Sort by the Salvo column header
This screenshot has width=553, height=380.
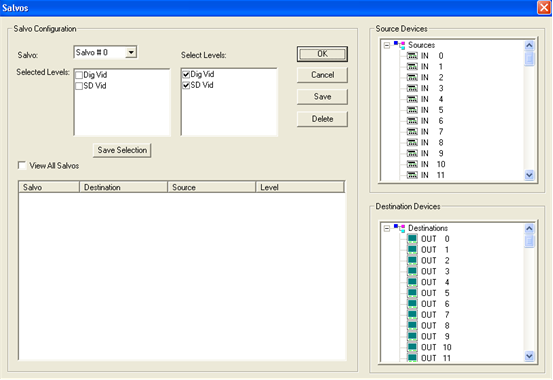coord(49,187)
